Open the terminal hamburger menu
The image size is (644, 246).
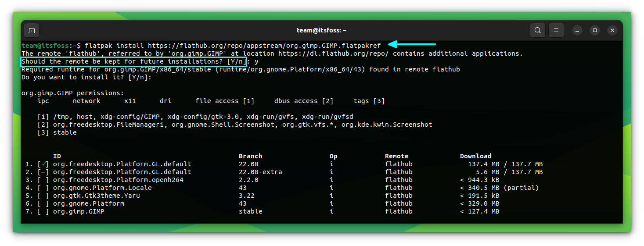point(556,30)
